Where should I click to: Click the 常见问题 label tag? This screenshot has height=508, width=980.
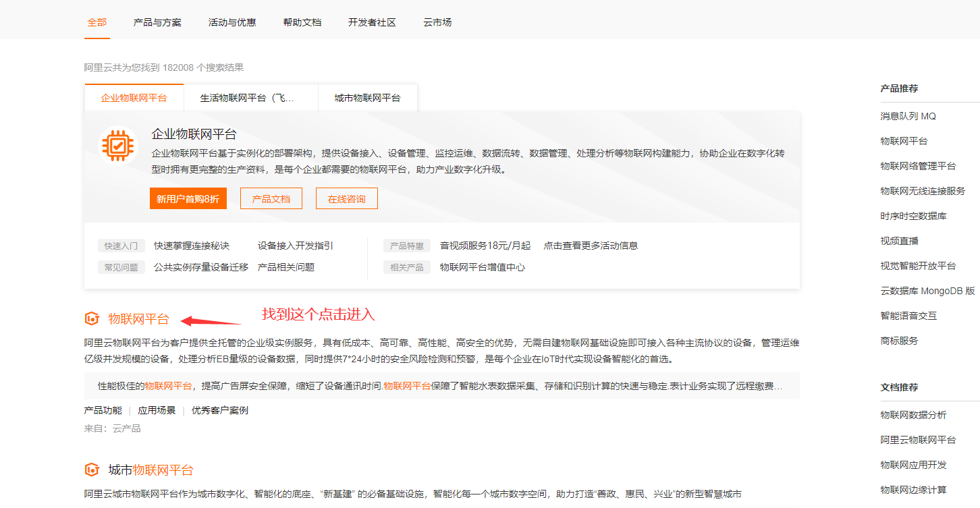click(121, 267)
